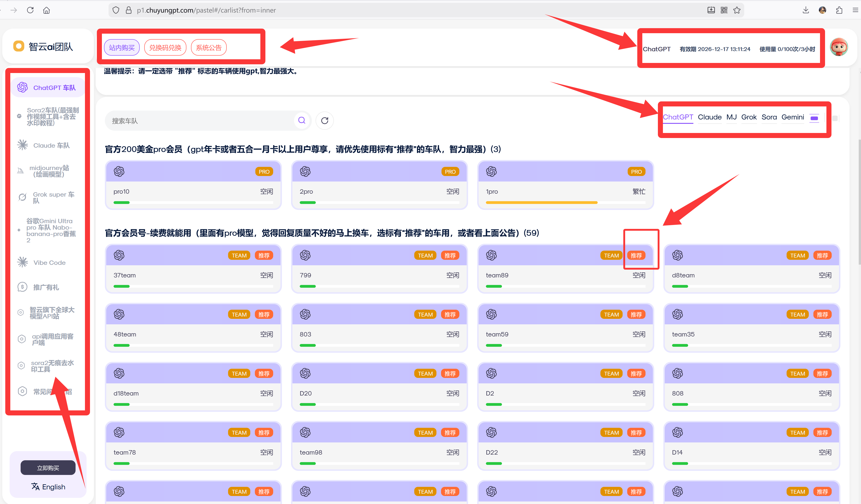
Task: Click the browser extensions icon
Action: tap(839, 10)
